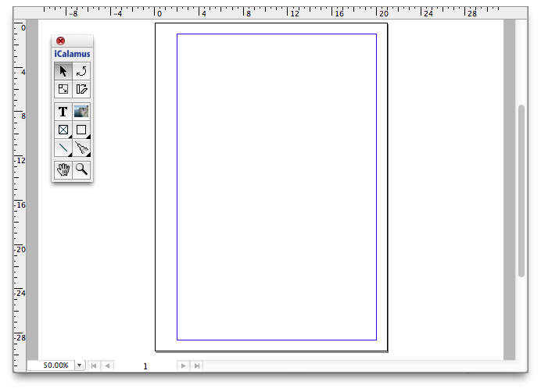Select the line drawing tool

(63, 148)
